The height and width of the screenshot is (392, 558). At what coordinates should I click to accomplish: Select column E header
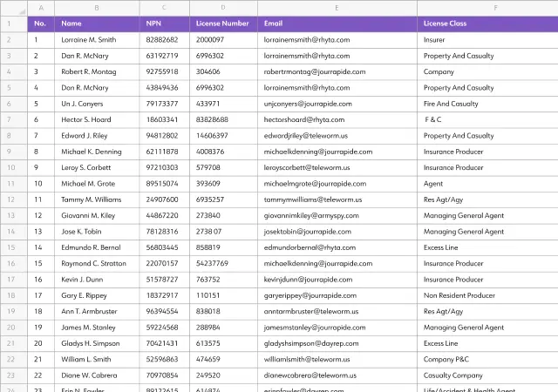coord(337,8)
